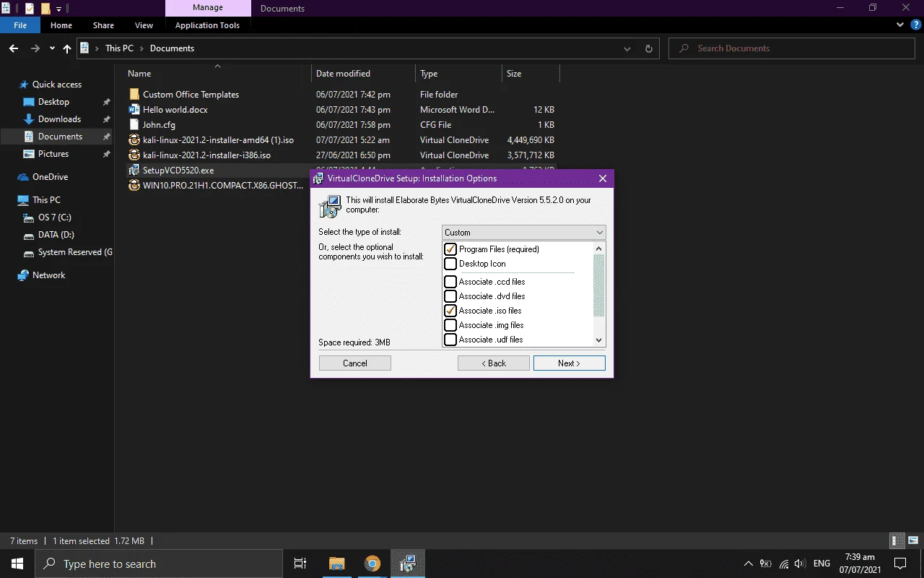Select Network in the navigation pane
The image size is (924, 578).
click(48, 275)
